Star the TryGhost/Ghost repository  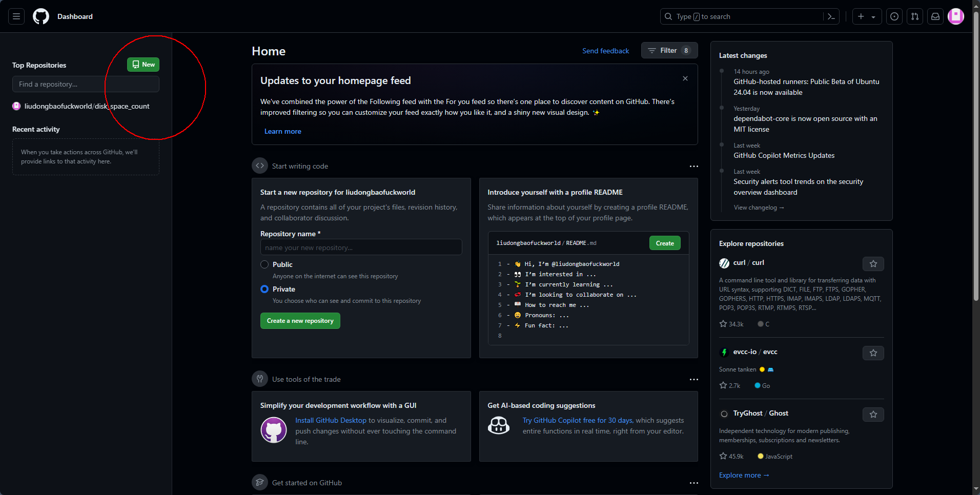tap(873, 415)
